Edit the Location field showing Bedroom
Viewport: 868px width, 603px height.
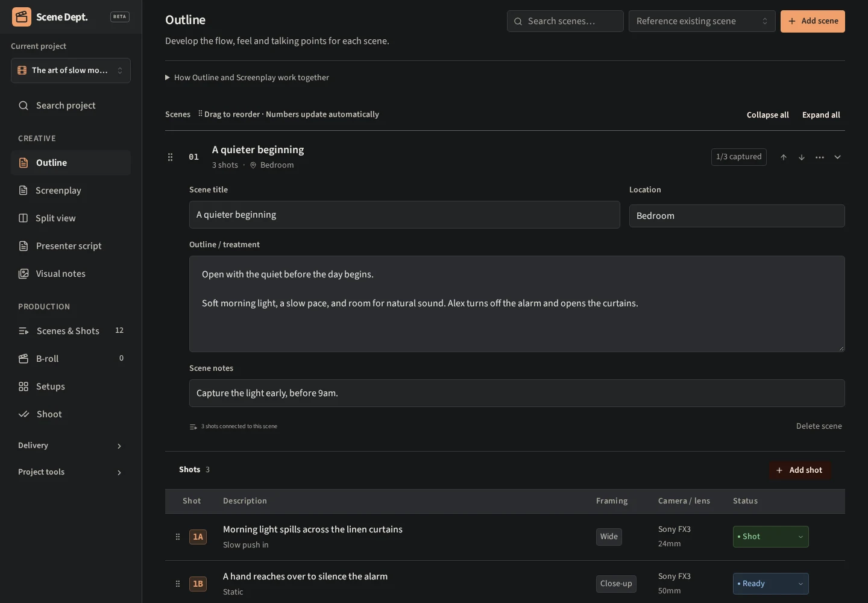(x=737, y=216)
